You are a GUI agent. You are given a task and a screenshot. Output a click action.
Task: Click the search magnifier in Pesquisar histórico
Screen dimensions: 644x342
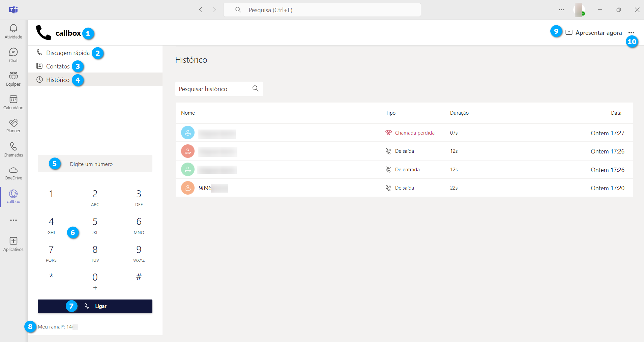pyautogui.click(x=256, y=89)
